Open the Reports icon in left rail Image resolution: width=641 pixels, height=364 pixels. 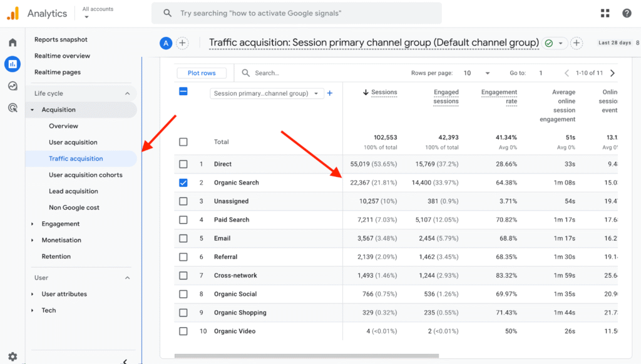tap(13, 64)
